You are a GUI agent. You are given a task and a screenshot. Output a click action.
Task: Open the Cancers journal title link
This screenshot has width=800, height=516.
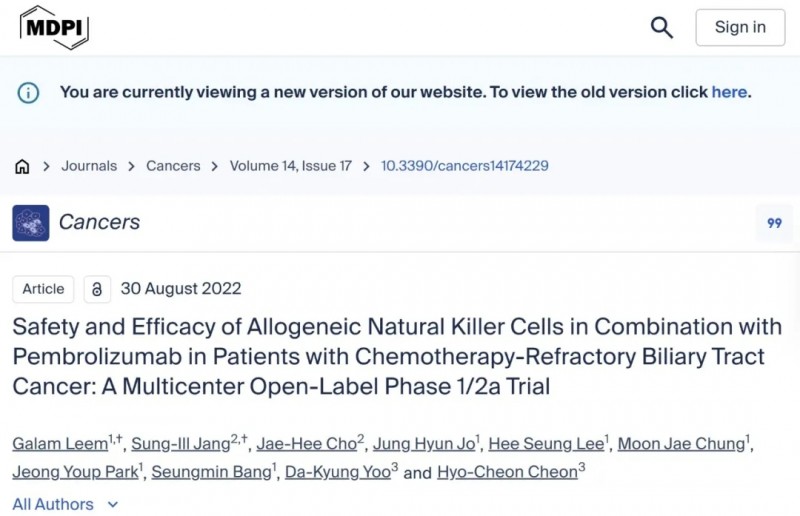click(99, 222)
